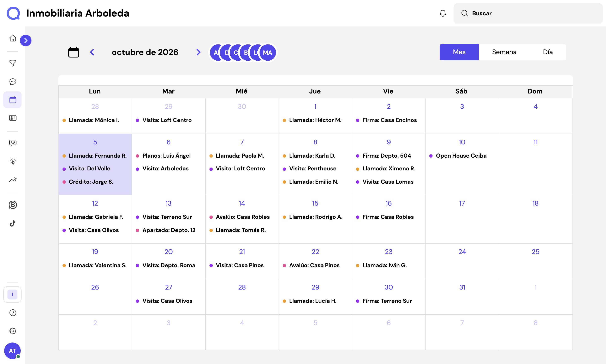Open event Firma: Depto. 504
Image resolution: width=606 pixels, height=364 pixels.
(x=384, y=156)
